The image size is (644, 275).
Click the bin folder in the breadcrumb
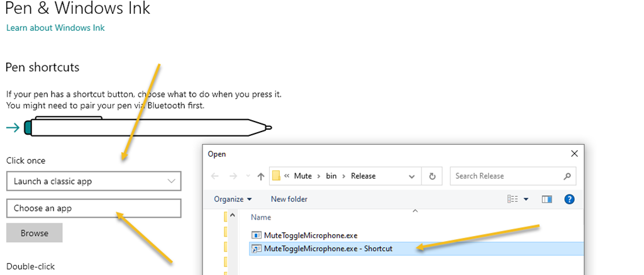tap(331, 176)
